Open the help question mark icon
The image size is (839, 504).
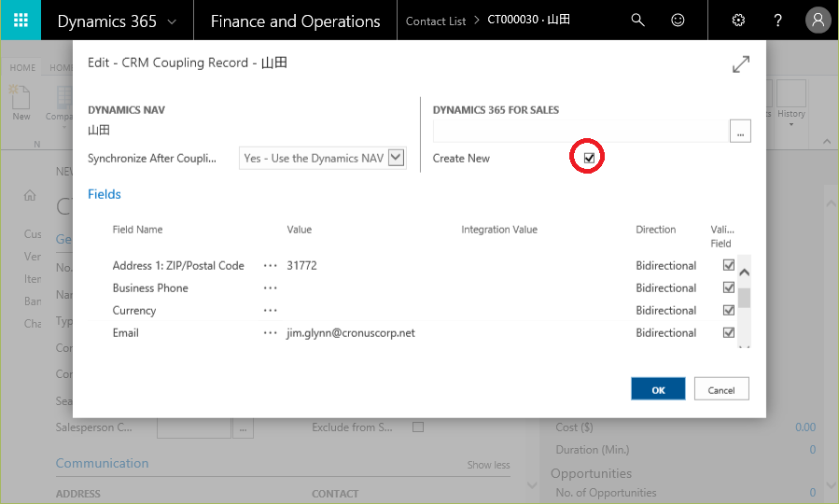tap(778, 21)
